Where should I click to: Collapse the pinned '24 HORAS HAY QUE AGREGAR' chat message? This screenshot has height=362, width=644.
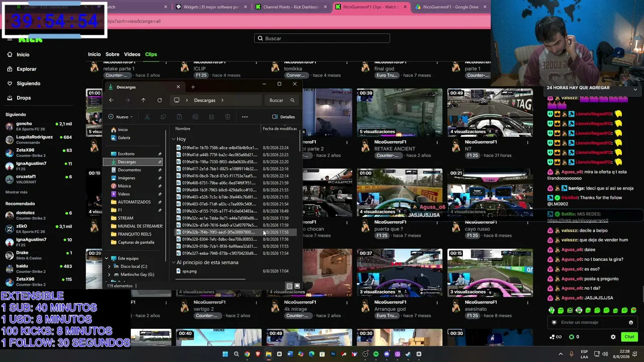click(x=635, y=89)
